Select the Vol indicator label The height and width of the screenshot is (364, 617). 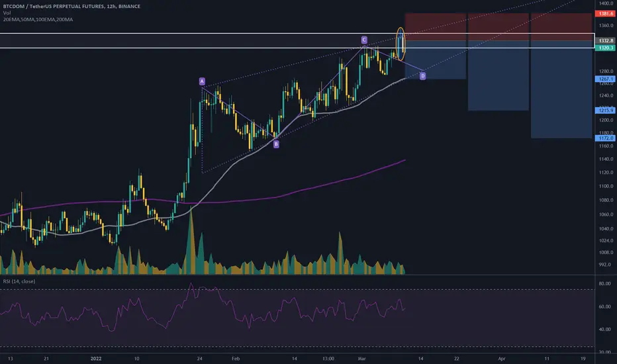[x=7, y=13]
